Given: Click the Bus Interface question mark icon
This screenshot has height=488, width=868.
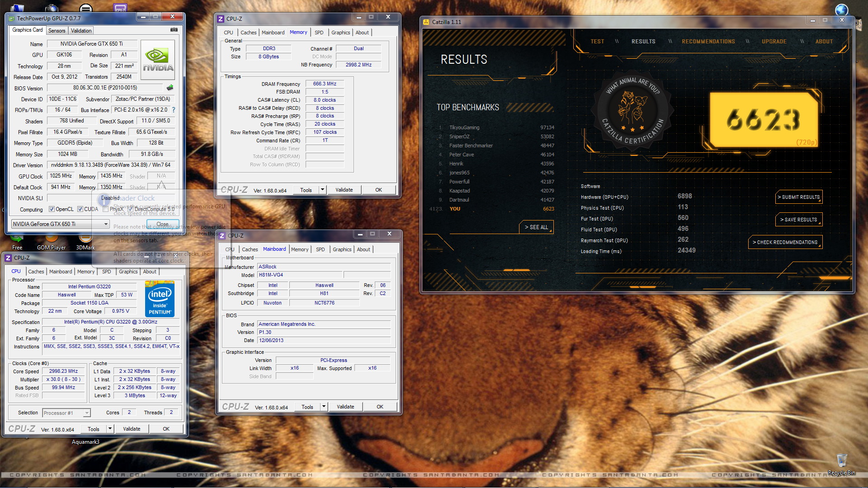Looking at the screenshot, I should [174, 110].
